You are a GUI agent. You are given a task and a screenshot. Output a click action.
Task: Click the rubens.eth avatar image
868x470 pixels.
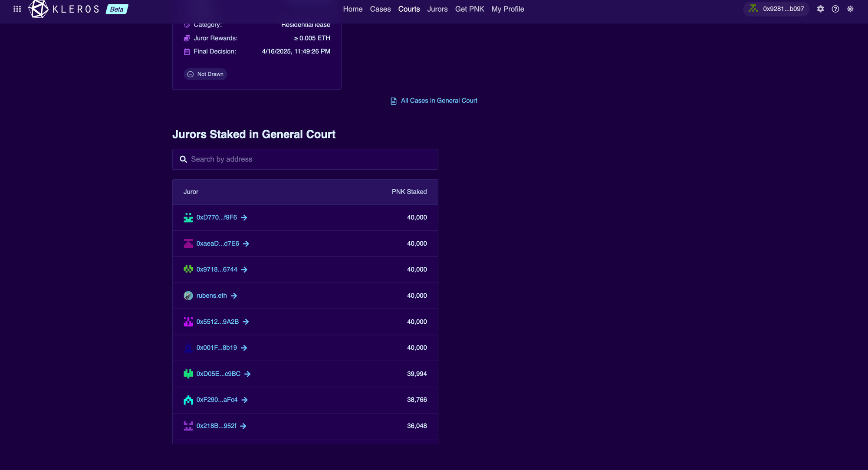(x=188, y=296)
